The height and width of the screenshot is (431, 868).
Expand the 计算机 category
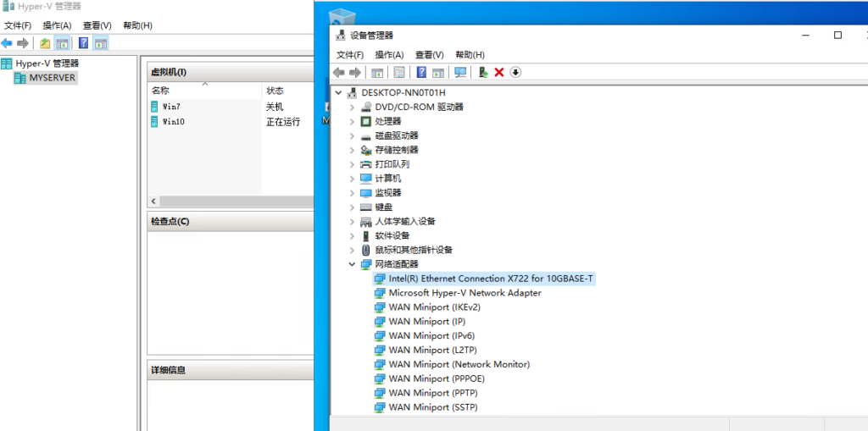(x=352, y=179)
